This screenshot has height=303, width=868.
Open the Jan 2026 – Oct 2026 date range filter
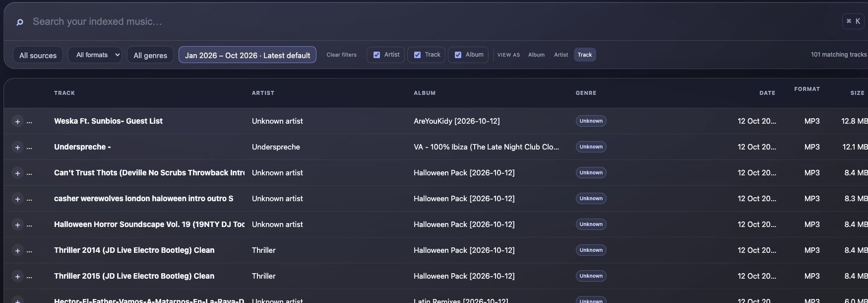tap(248, 55)
